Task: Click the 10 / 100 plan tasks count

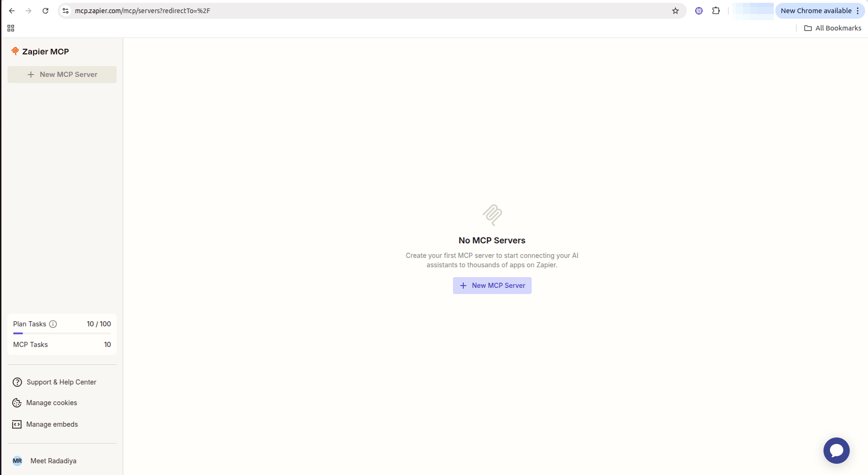Action: coord(99,324)
